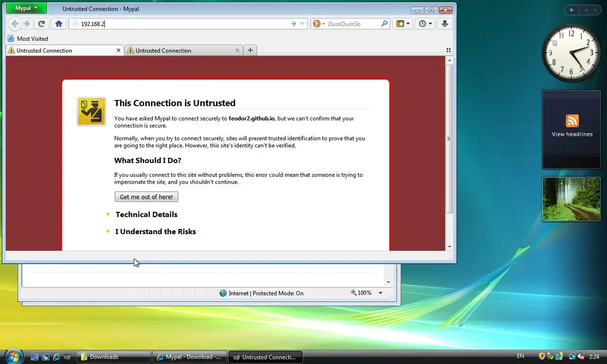Maximize the Mypal window

[431, 10]
